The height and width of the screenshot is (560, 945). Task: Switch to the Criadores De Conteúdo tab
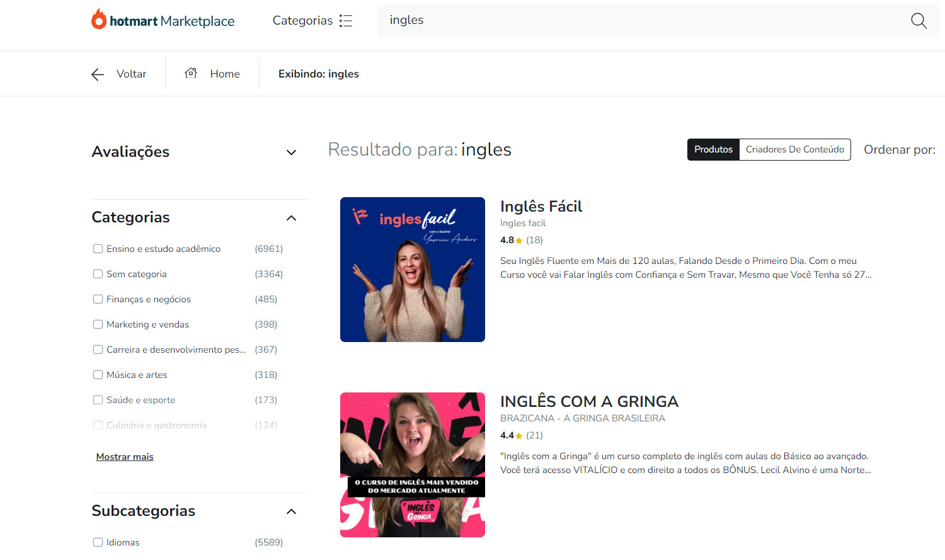[795, 149]
